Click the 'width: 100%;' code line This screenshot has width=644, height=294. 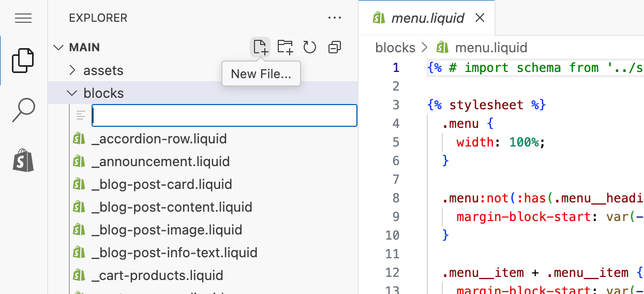coord(501,142)
